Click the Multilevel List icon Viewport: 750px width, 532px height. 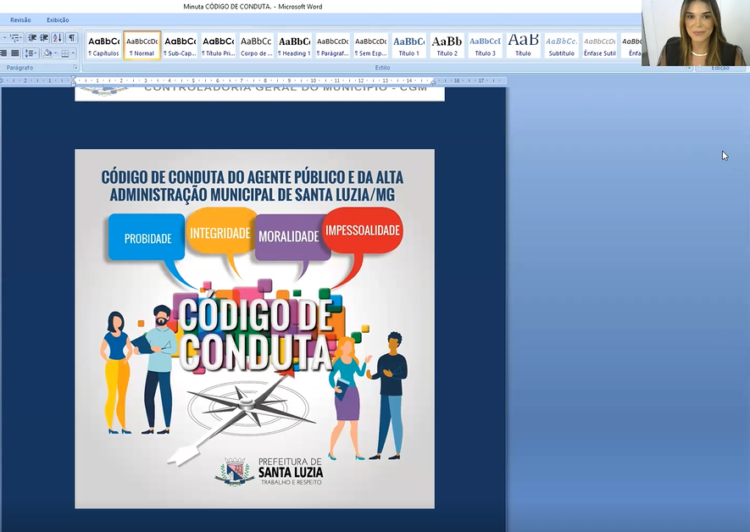point(15,38)
